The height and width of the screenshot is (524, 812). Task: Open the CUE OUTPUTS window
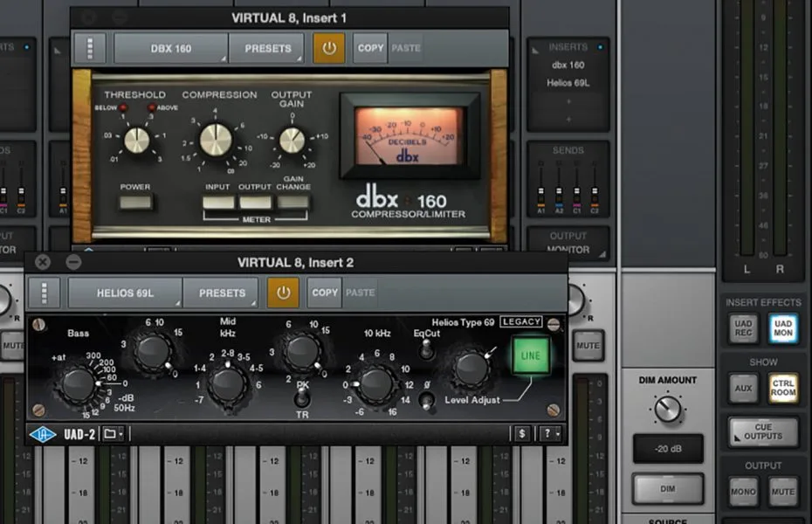click(763, 431)
